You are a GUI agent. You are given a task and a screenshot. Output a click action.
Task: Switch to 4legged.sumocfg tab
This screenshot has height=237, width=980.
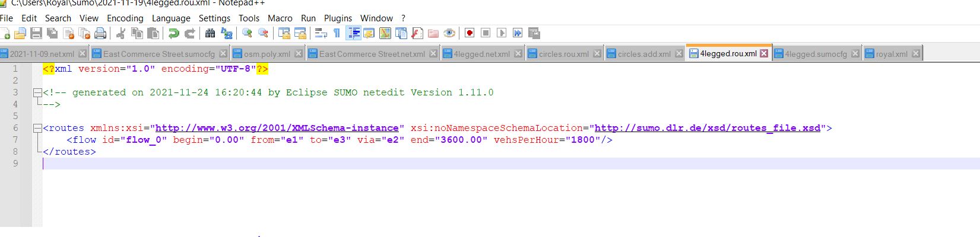(816, 53)
